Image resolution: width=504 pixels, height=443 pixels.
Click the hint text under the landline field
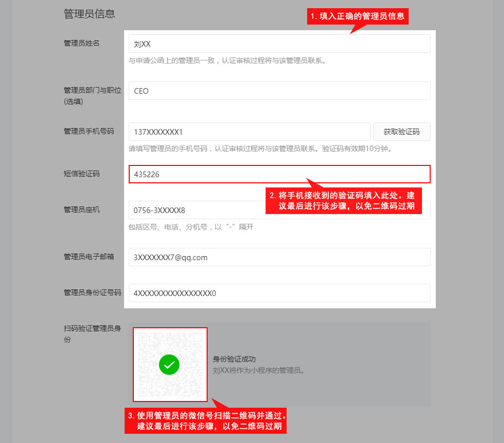[191, 227]
